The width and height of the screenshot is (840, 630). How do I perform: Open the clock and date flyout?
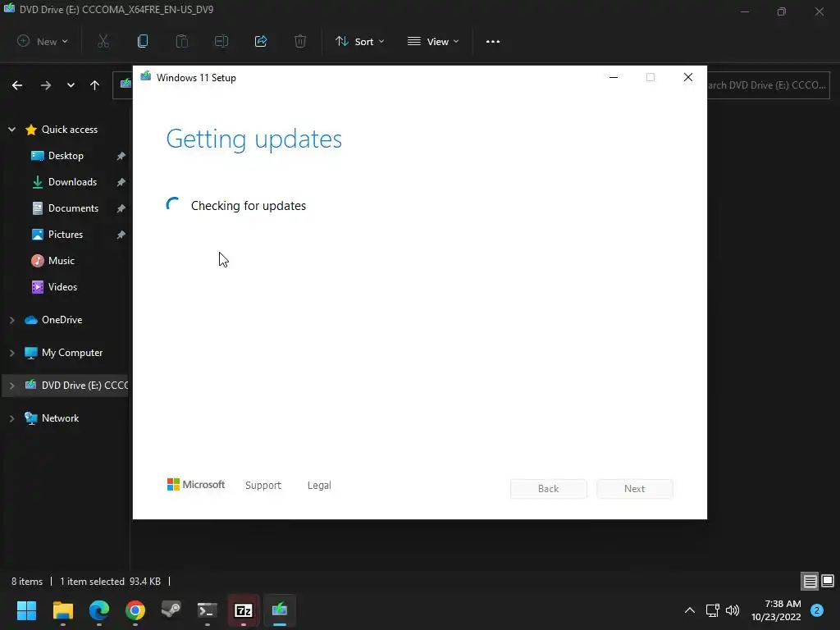click(776, 610)
